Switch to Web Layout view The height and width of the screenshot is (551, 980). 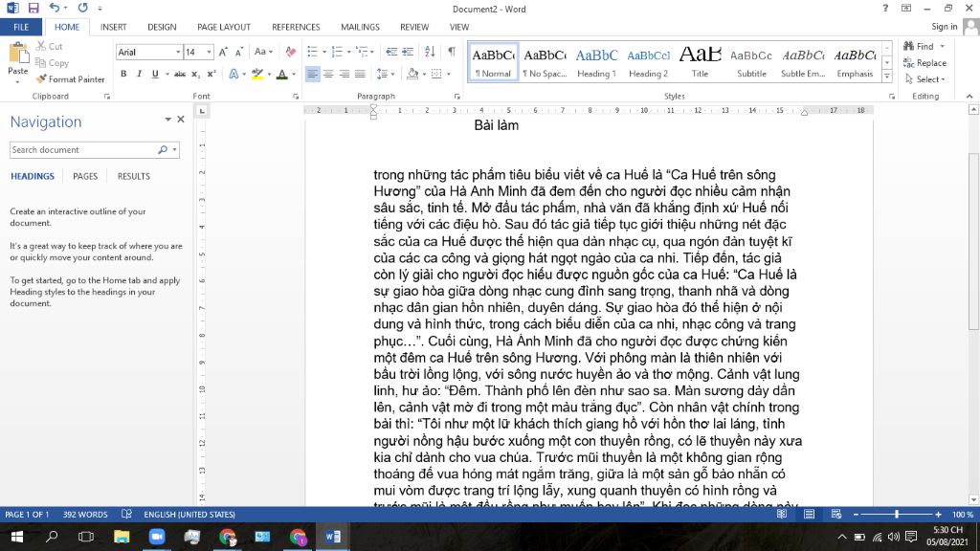pyautogui.click(x=836, y=514)
